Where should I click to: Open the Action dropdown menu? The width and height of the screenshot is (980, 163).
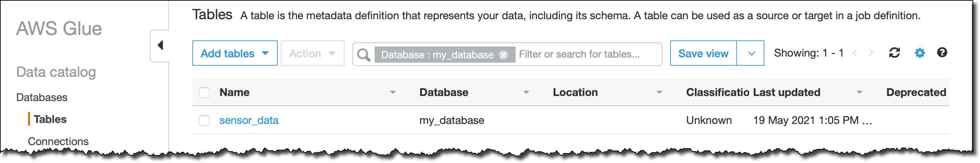click(312, 53)
